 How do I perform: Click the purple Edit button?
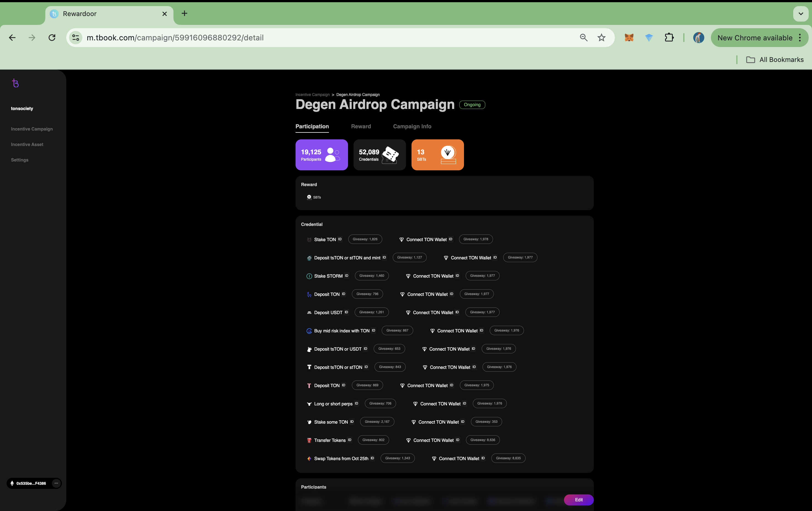578,499
